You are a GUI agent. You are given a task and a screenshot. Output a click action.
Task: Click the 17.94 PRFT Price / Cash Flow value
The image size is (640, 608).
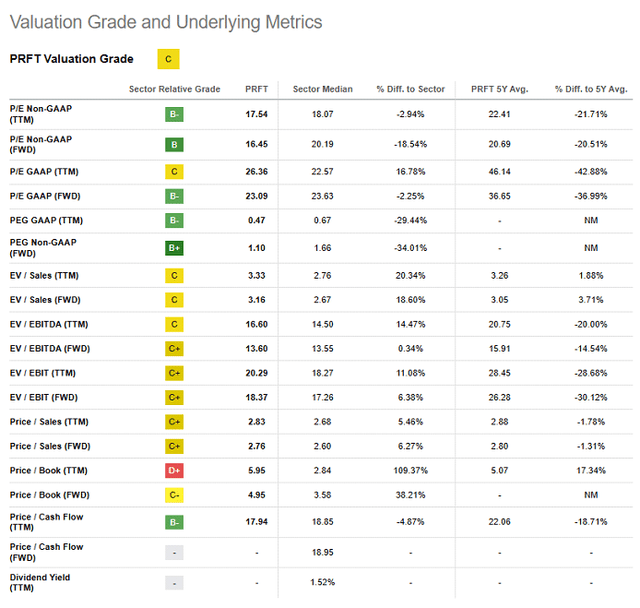[257, 522]
